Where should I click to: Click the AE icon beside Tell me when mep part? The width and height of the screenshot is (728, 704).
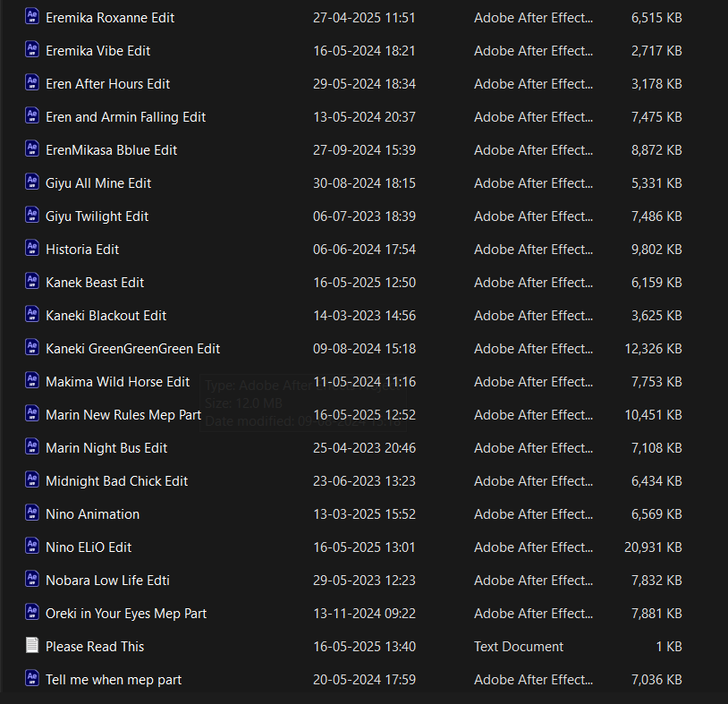(x=32, y=679)
